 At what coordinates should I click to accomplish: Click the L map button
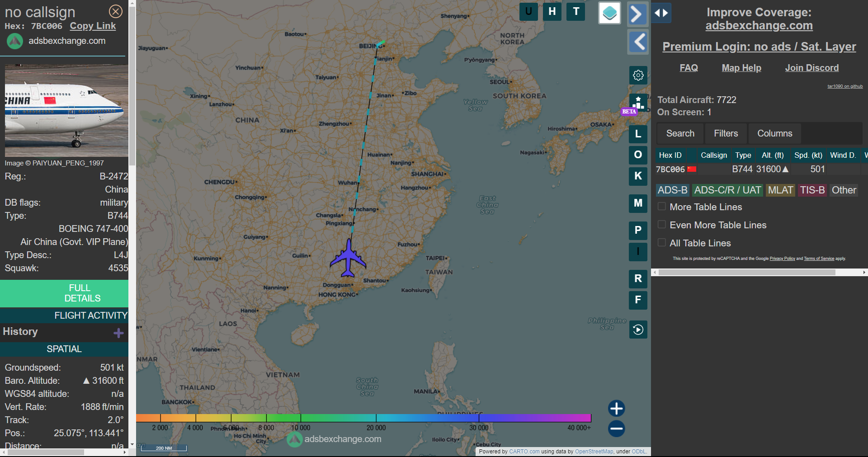click(638, 134)
